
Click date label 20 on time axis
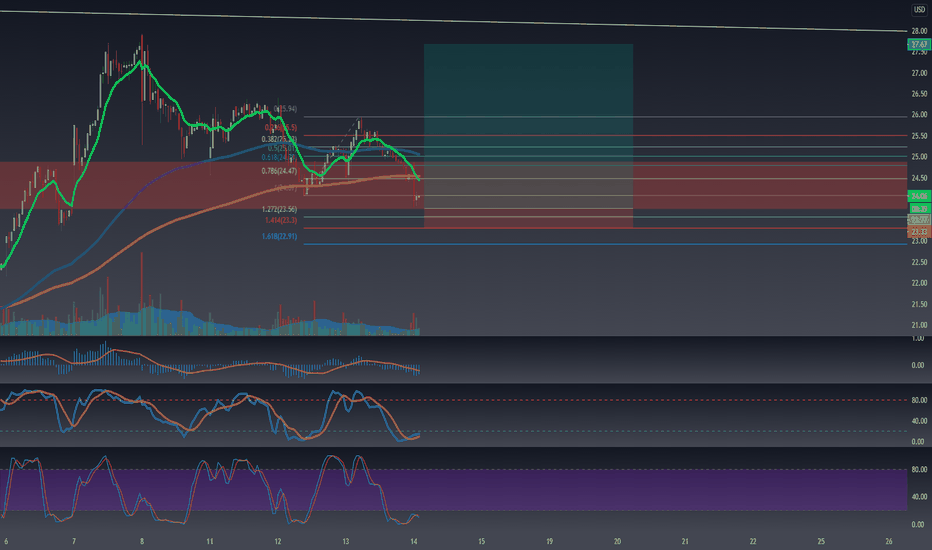click(617, 541)
